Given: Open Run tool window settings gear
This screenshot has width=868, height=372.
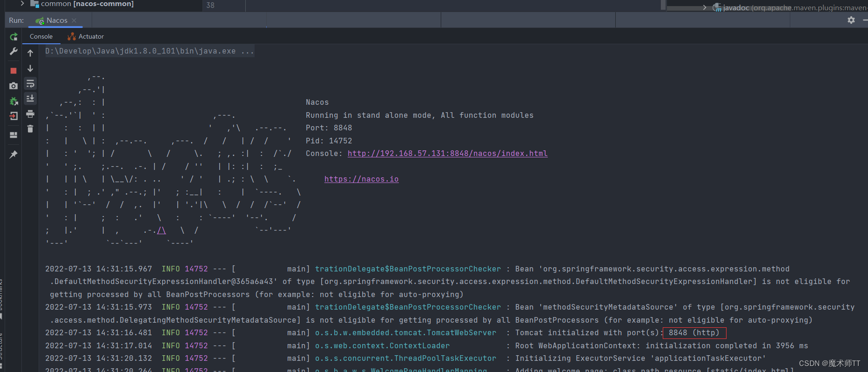Looking at the screenshot, I should point(851,20).
